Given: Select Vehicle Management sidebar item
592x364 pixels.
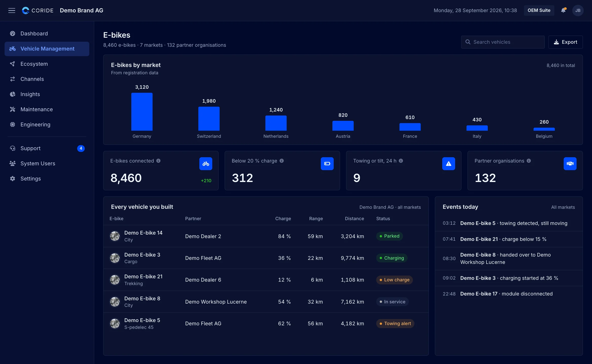Looking at the screenshot, I should point(47,49).
